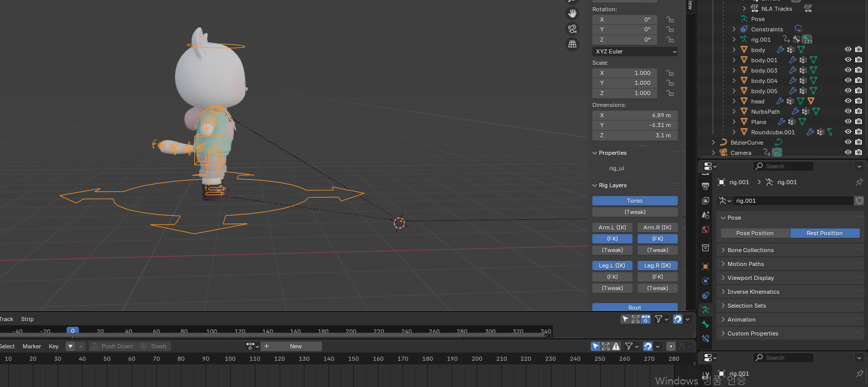Image resolution: width=868 pixels, height=387 pixels.
Task: Open the properties editor type dropdown
Action: [710, 166]
